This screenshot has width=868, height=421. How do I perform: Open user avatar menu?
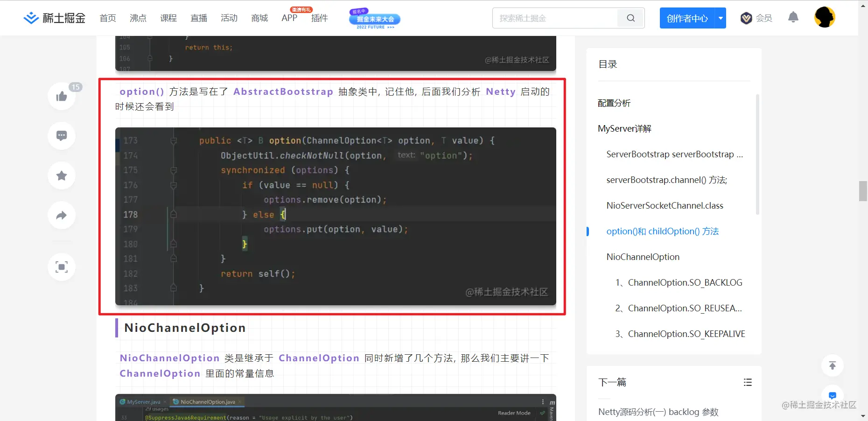point(825,18)
